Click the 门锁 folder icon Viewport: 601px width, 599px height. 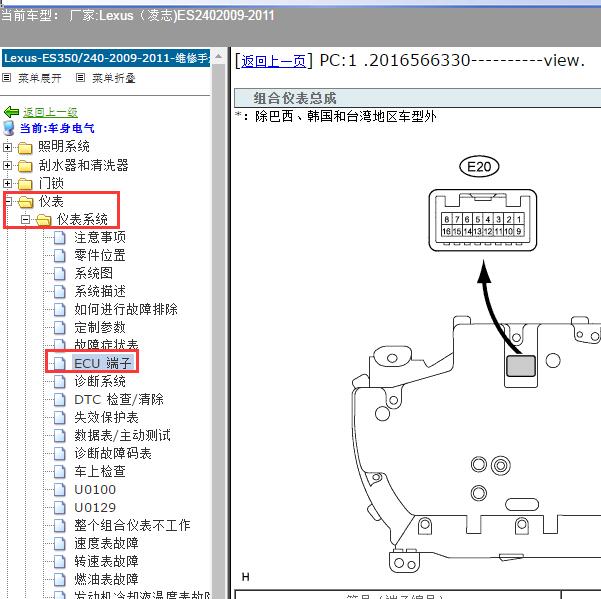[25, 184]
